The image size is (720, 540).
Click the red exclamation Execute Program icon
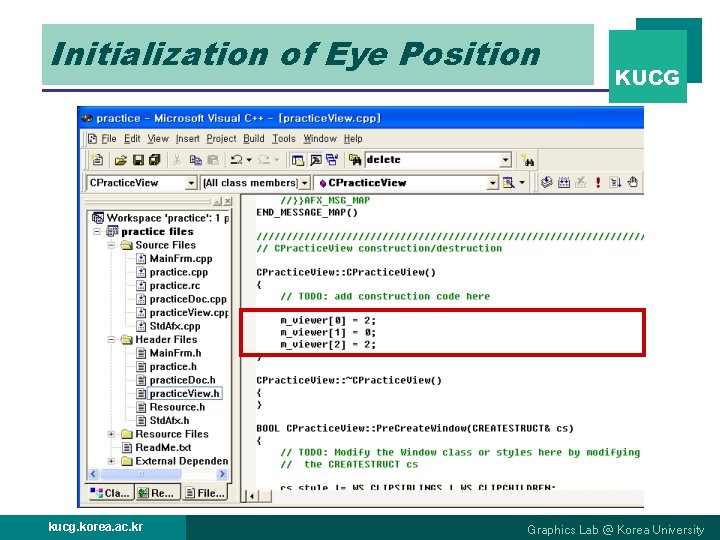pos(598,182)
